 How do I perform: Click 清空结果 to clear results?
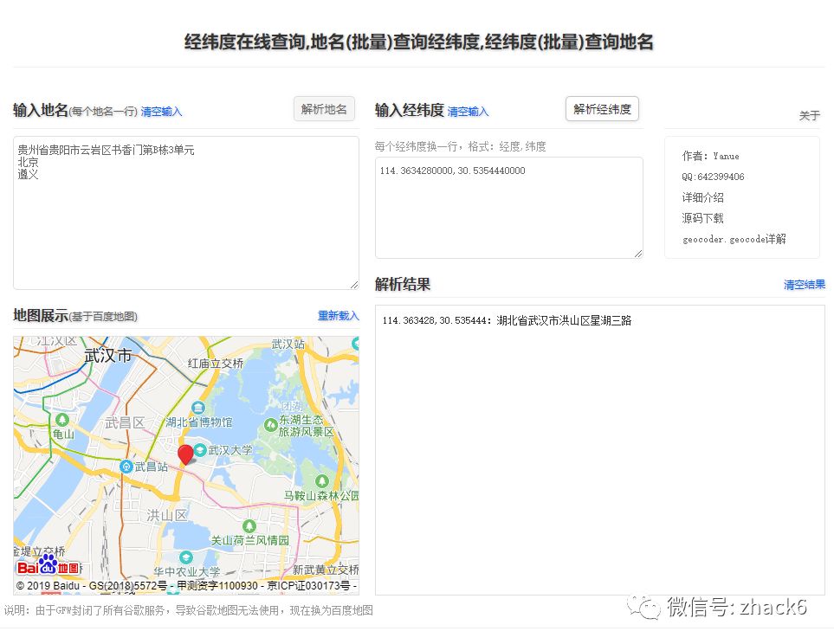805,285
